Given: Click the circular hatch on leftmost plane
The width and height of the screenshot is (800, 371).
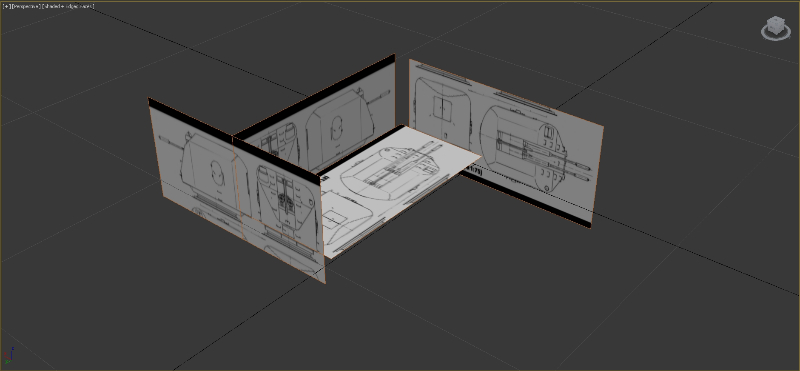Looking at the screenshot, I should point(216,174).
